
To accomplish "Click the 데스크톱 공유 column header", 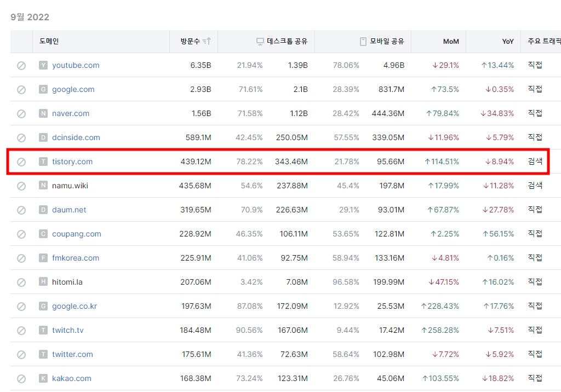I will (266, 42).
